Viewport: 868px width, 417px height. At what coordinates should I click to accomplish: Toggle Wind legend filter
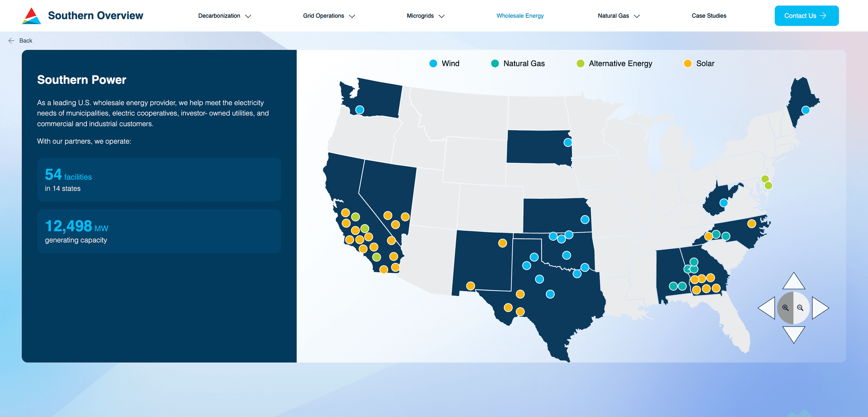pyautogui.click(x=444, y=64)
